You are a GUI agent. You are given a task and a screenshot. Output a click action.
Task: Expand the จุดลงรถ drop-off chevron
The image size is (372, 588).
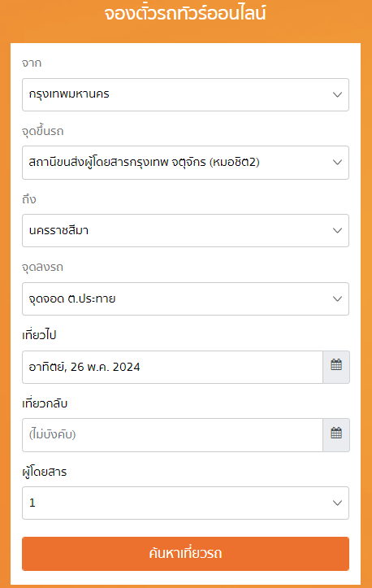click(x=337, y=298)
